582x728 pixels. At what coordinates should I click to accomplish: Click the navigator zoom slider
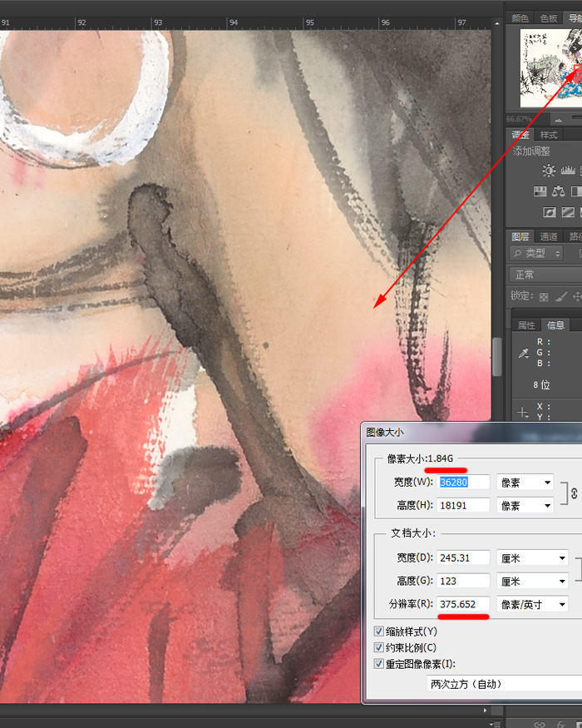point(576,117)
